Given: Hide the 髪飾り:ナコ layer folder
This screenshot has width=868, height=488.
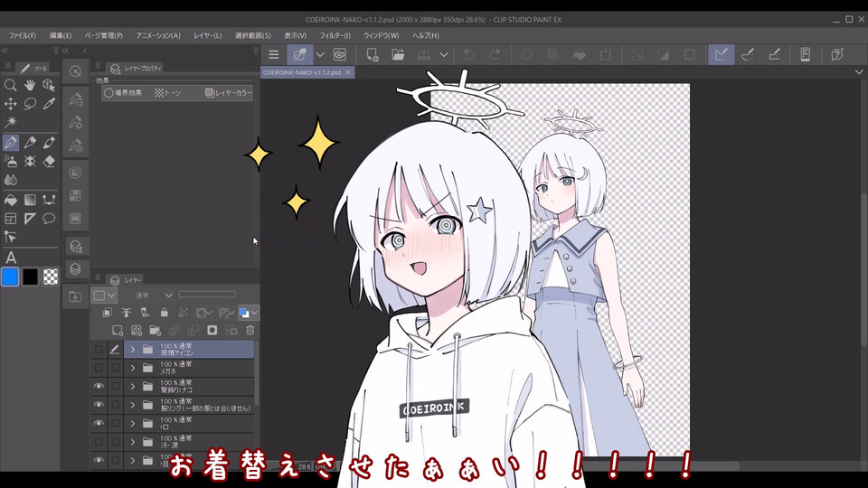Looking at the screenshot, I should pyautogui.click(x=99, y=386).
